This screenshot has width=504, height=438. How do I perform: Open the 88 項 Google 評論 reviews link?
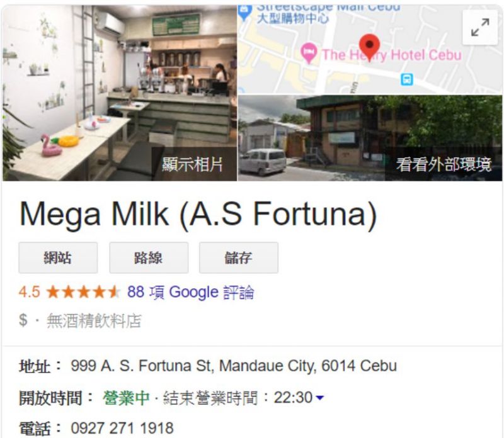pyautogui.click(x=191, y=292)
